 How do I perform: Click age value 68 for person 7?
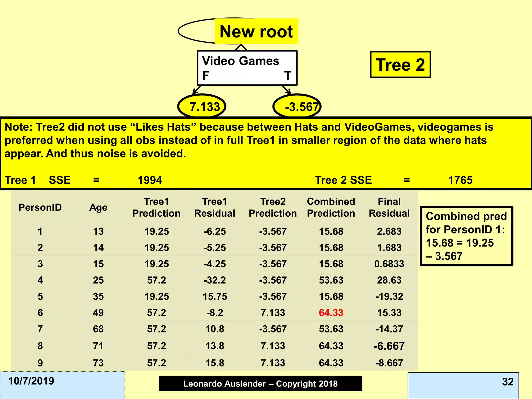[x=98, y=329]
